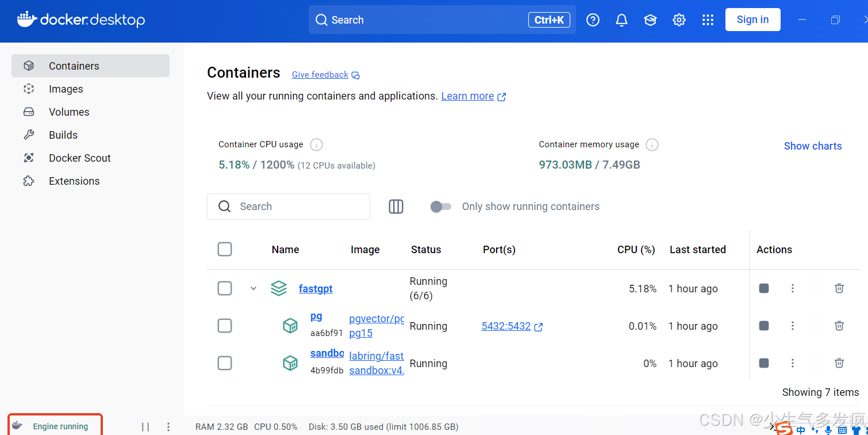Tick the select-all checkbox in table header

click(225, 249)
